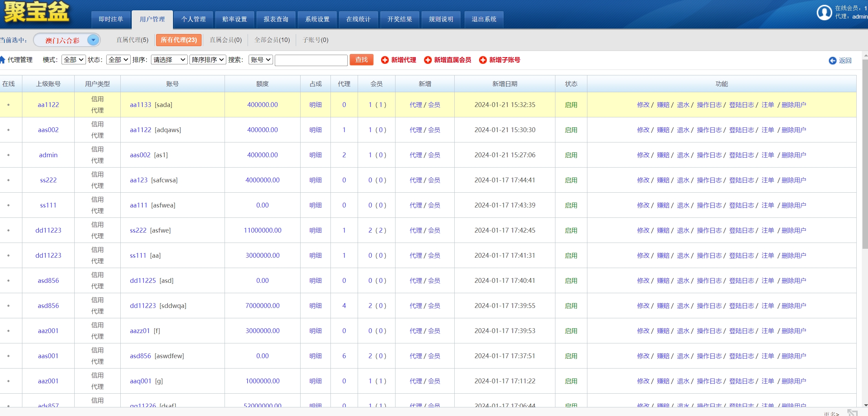Viewport: 868px width, 416px height.
Task: Click the 新增代理 link
Action: pos(404,60)
